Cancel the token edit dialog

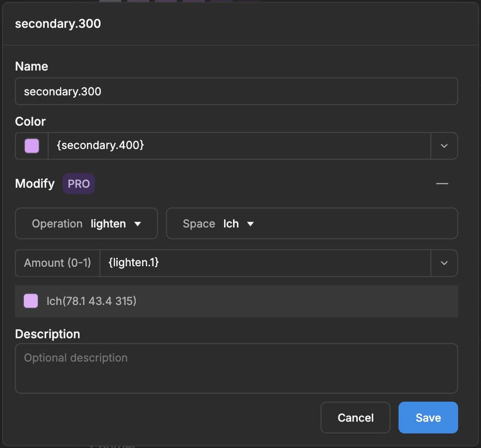pyautogui.click(x=356, y=418)
